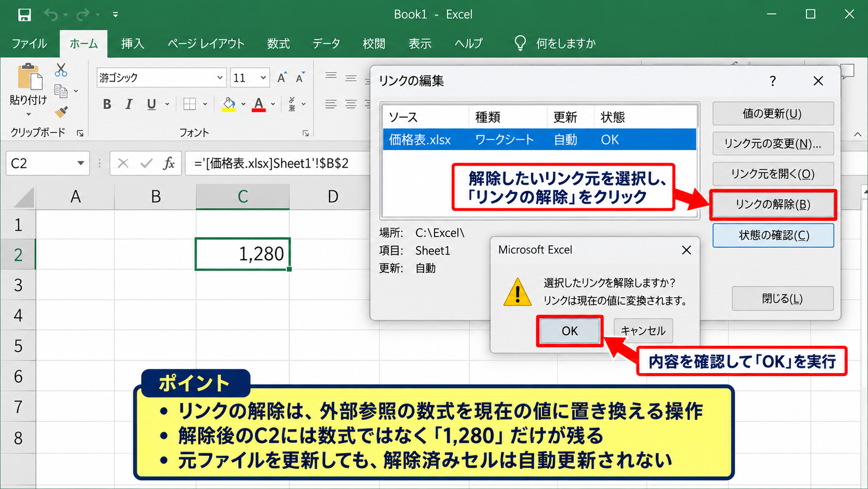Click the 閉じる(L) button

pos(782,299)
